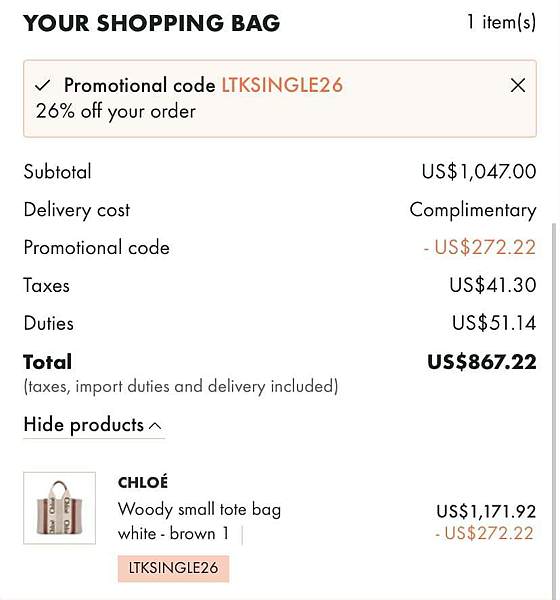The height and width of the screenshot is (600, 560).
Task: Click the YOUR SHOPPING BAG heading
Action: 152,23
